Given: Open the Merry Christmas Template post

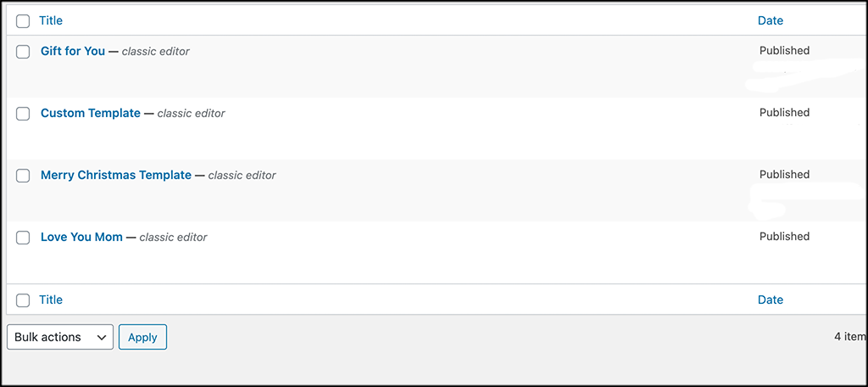Looking at the screenshot, I should pos(116,175).
